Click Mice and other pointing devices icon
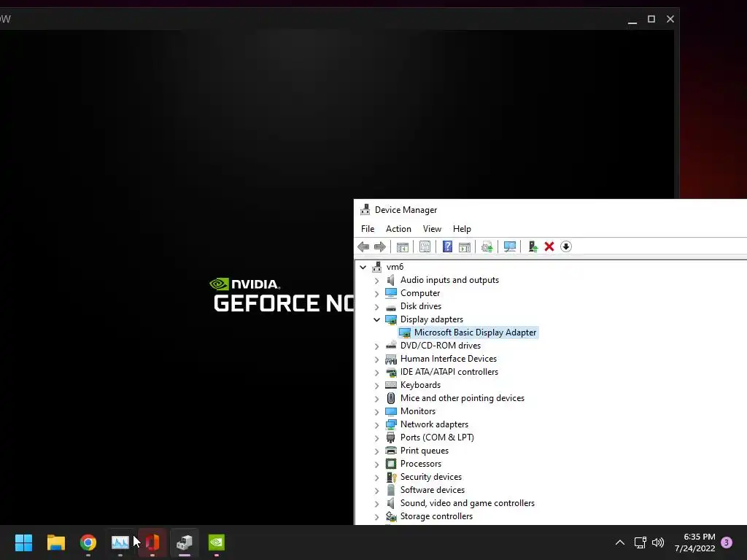 [391, 398]
